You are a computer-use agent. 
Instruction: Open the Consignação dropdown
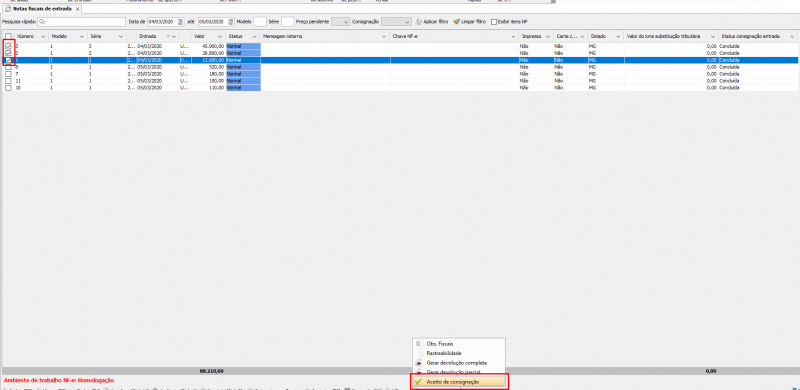pyautogui.click(x=396, y=21)
